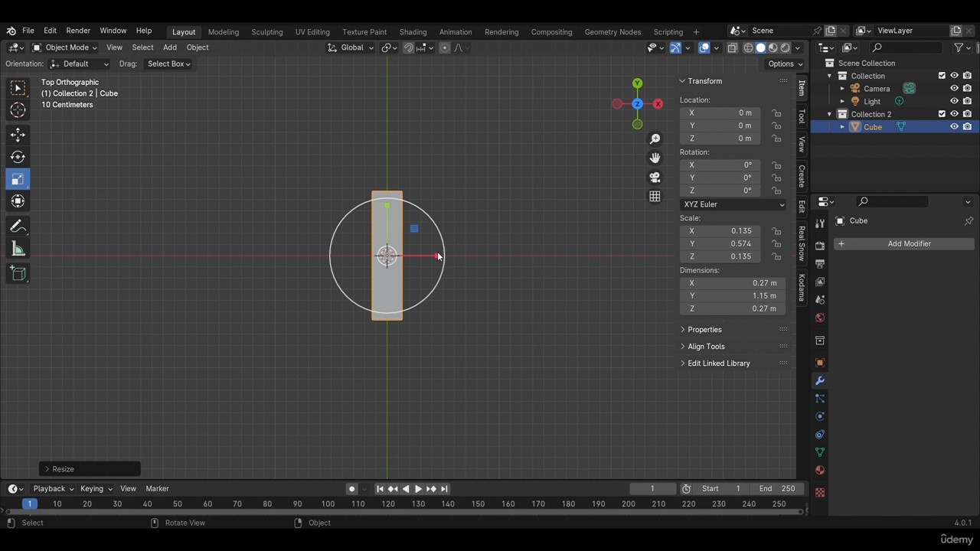Expand Edit Linked Library section
Viewport: 980px width, 551px height.
click(718, 364)
